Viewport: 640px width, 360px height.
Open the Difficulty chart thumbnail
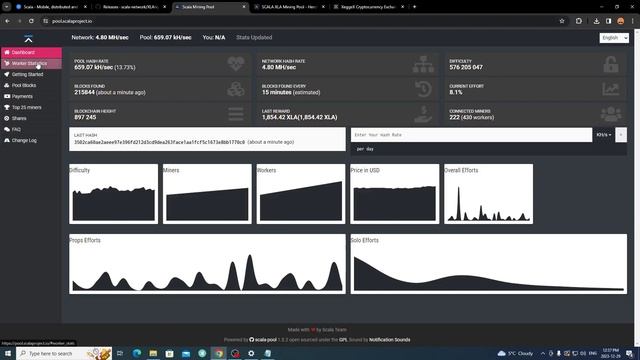click(113, 194)
